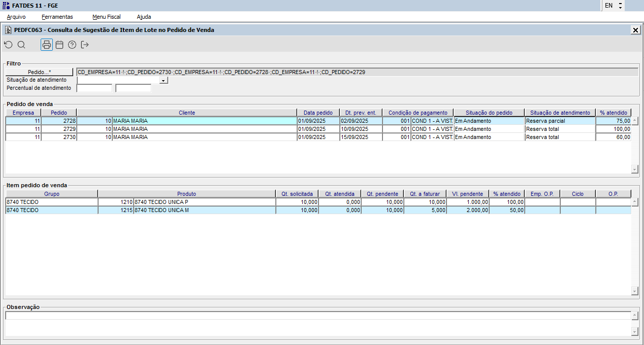Sort by the Cliente column header
This screenshot has width=644, height=345.
(187, 113)
